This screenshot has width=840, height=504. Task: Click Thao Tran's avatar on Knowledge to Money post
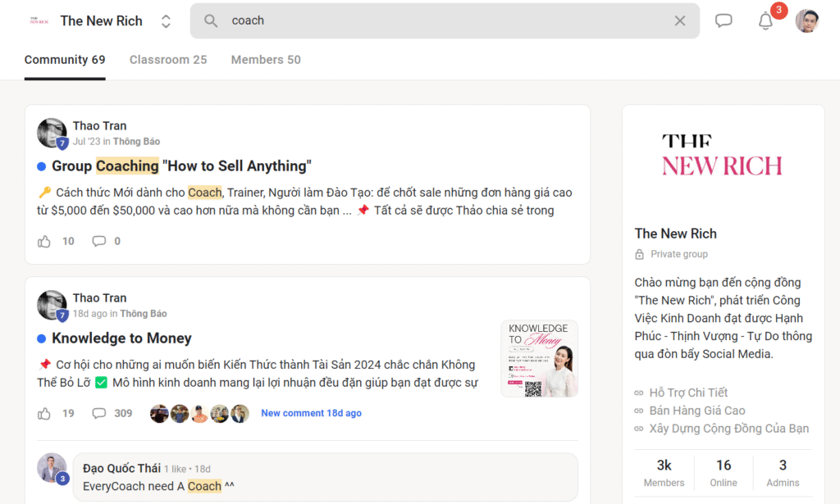(x=52, y=305)
